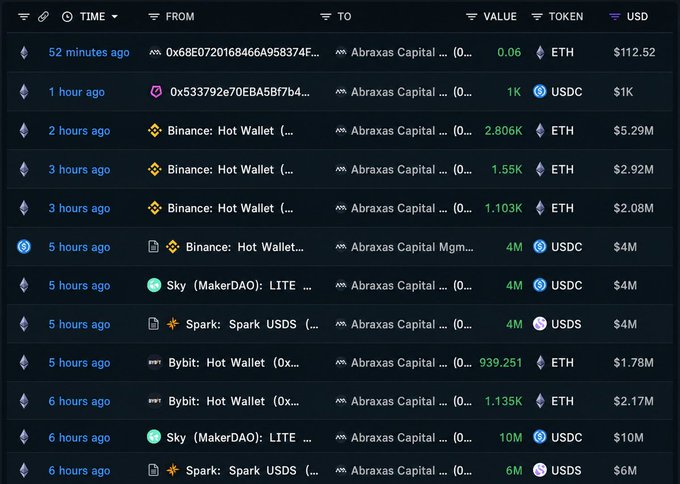The height and width of the screenshot is (484, 680).
Task: Click Ethereum chain icon in $10M row
Action: [24, 437]
